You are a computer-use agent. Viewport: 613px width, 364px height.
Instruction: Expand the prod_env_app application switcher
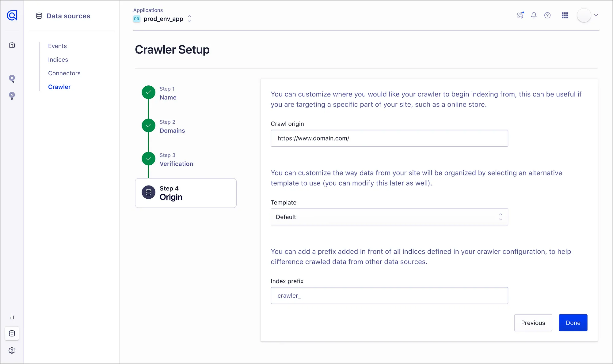189,19
